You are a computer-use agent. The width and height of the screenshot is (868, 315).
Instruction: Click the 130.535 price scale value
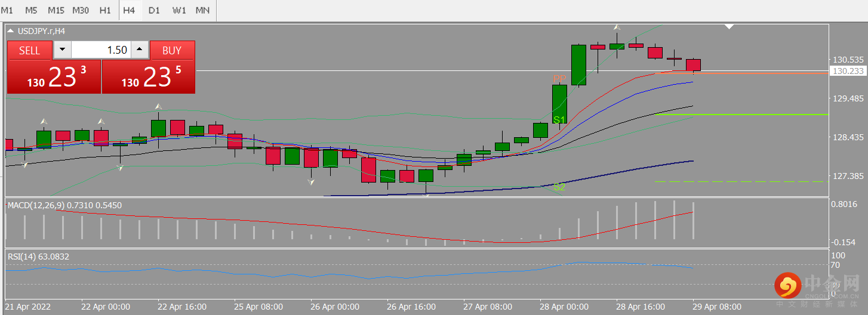pyautogui.click(x=848, y=60)
